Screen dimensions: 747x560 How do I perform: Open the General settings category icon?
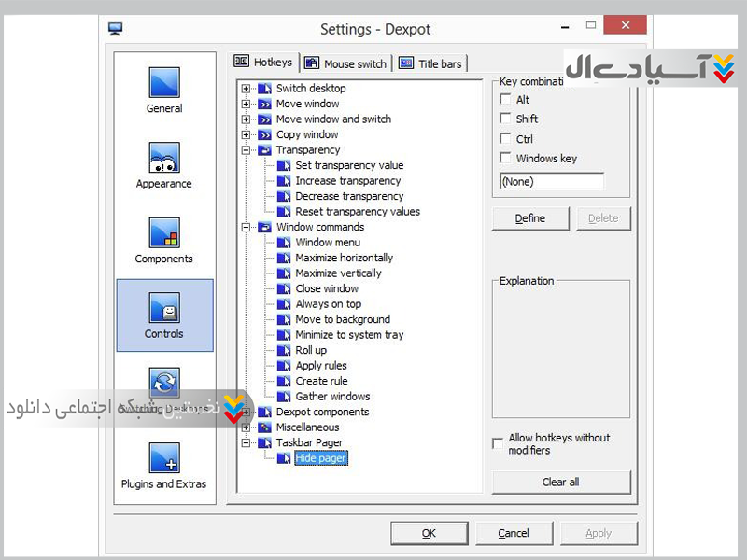[x=164, y=83]
